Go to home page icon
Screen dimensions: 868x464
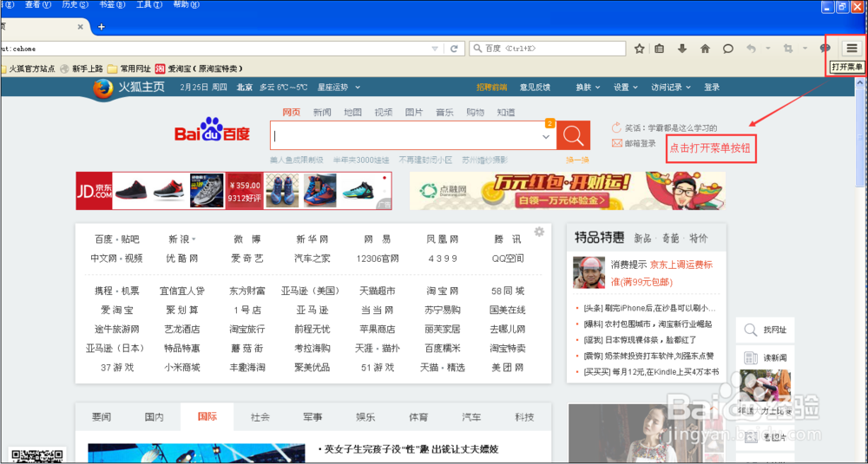(x=705, y=49)
